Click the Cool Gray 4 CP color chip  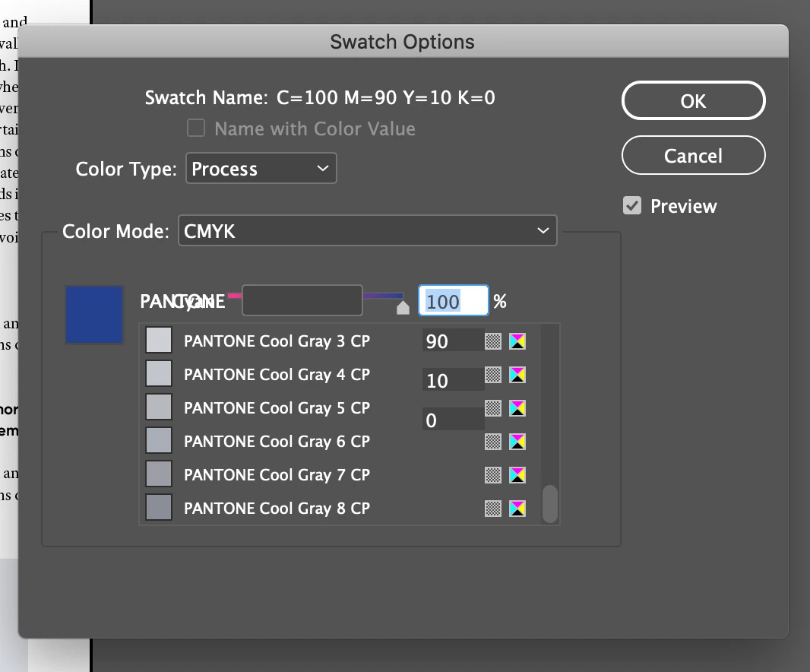[x=159, y=373]
